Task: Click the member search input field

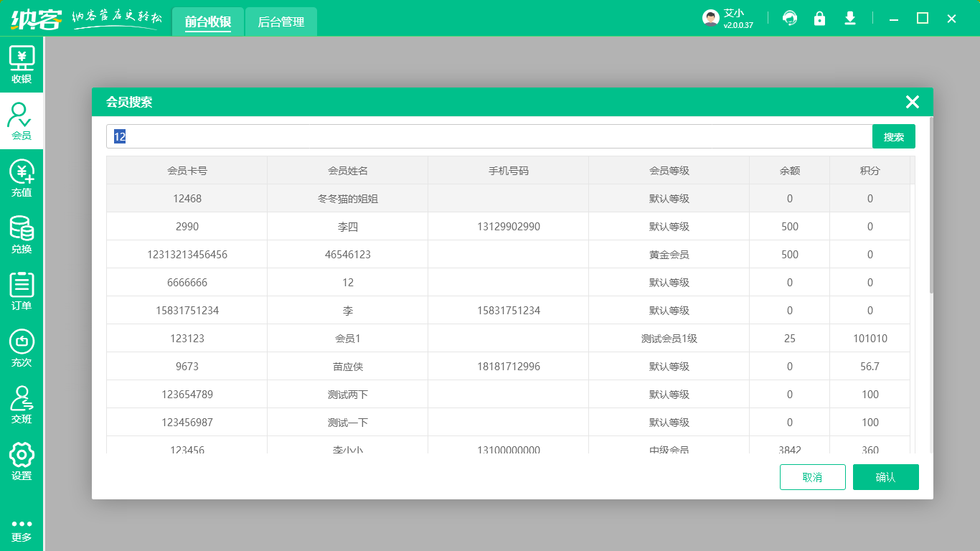Action: pyautogui.click(x=488, y=136)
